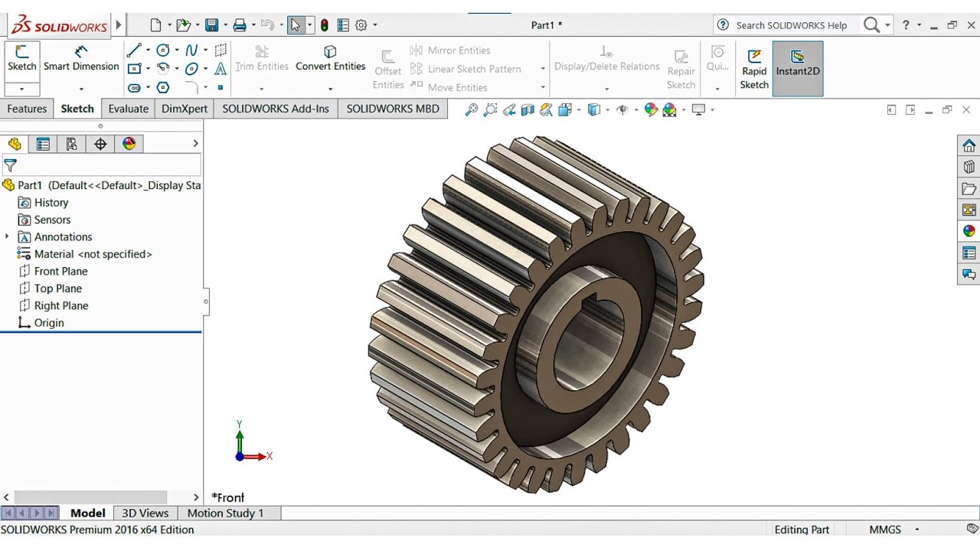The height and width of the screenshot is (551, 980).
Task: Click the Section View icon
Action: (528, 109)
